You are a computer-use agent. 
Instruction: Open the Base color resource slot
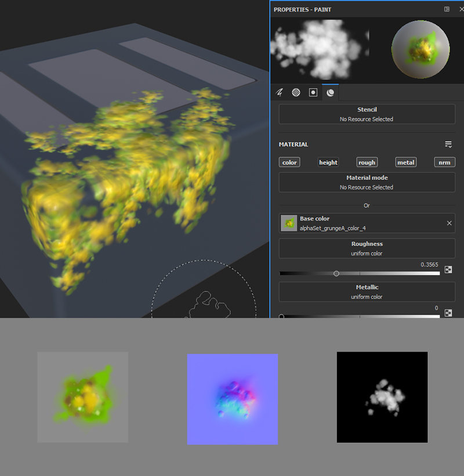click(367, 223)
